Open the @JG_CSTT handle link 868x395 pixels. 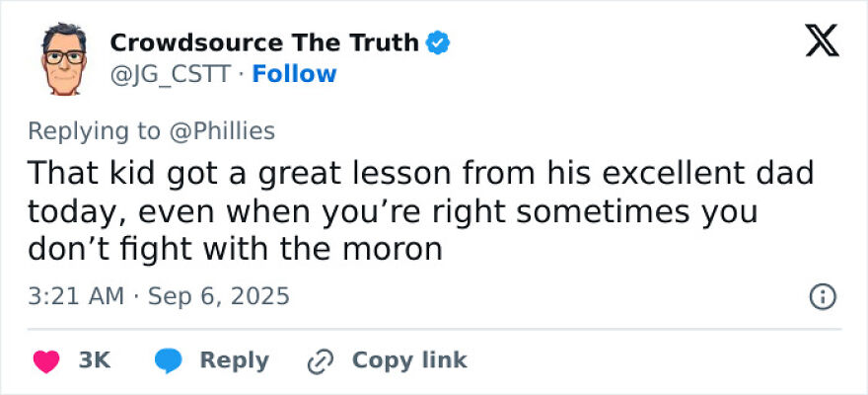click(x=174, y=74)
